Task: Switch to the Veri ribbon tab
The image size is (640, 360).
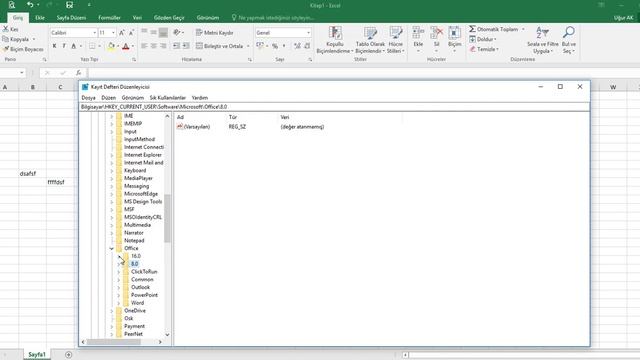Action: [x=137, y=18]
